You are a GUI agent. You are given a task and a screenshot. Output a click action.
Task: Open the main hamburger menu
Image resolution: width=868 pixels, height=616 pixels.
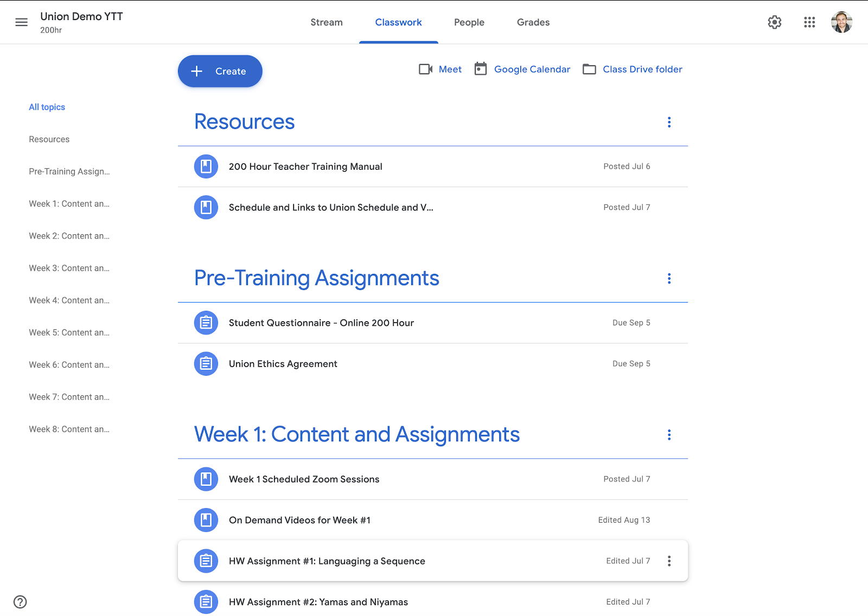(21, 22)
